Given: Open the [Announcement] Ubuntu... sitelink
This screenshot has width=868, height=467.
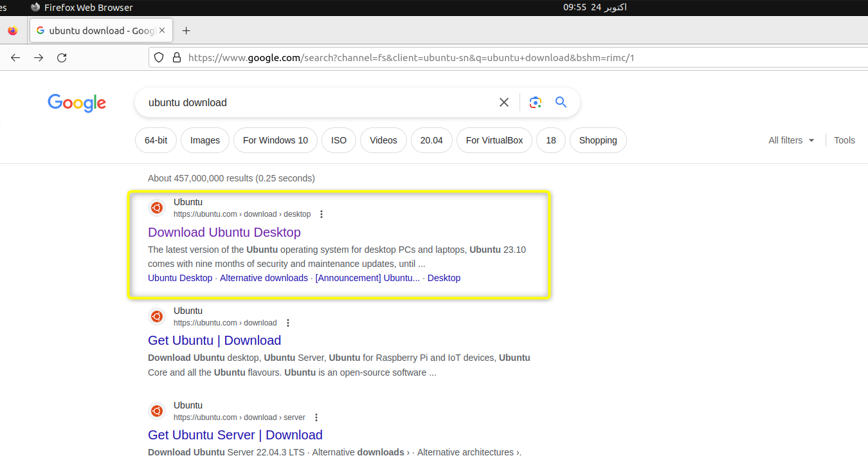Looking at the screenshot, I should pyautogui.click(x=368, y=278).
